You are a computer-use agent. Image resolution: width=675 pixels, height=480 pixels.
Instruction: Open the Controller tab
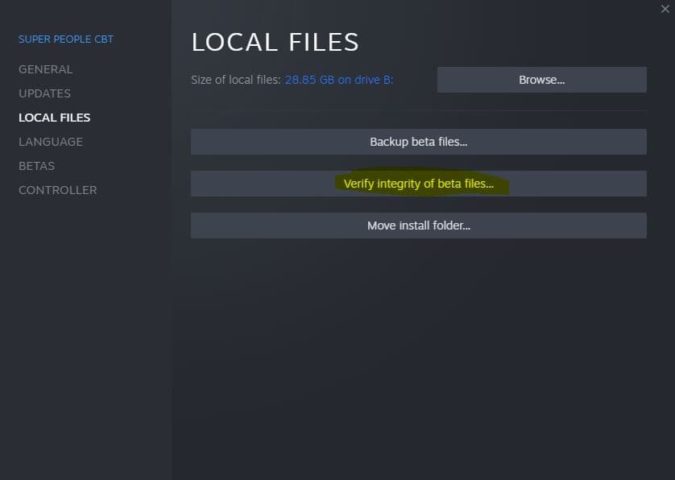tap(58, 190)
